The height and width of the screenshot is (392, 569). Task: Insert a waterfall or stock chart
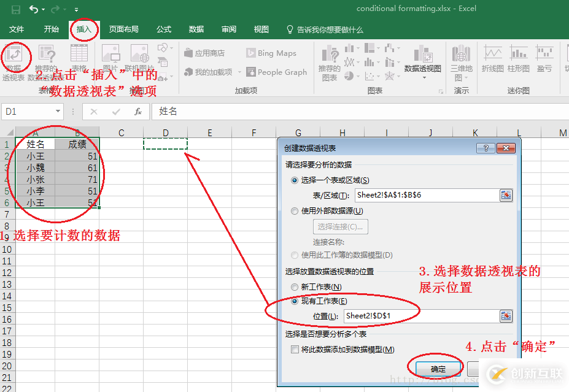[392, 48]
